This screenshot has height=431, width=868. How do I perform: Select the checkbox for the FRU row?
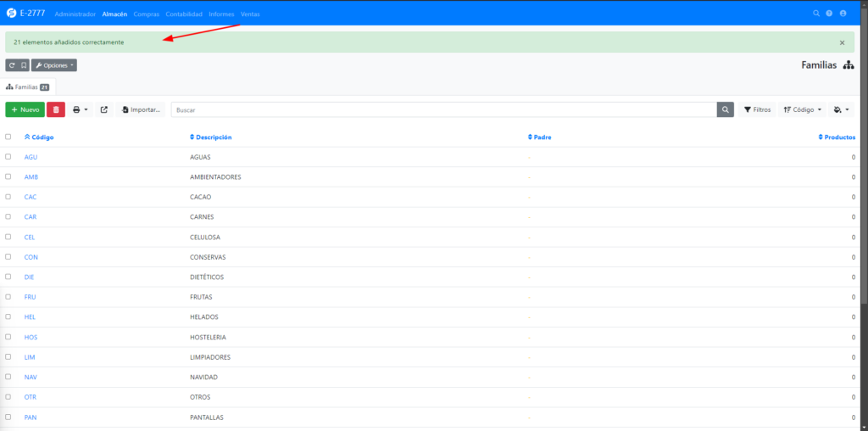(8, 297)
